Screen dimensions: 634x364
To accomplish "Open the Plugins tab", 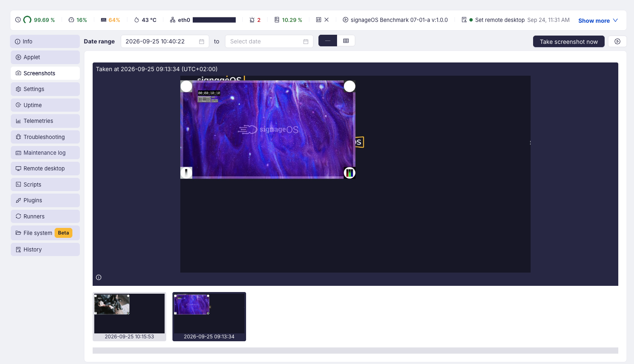I will [45, 200].
